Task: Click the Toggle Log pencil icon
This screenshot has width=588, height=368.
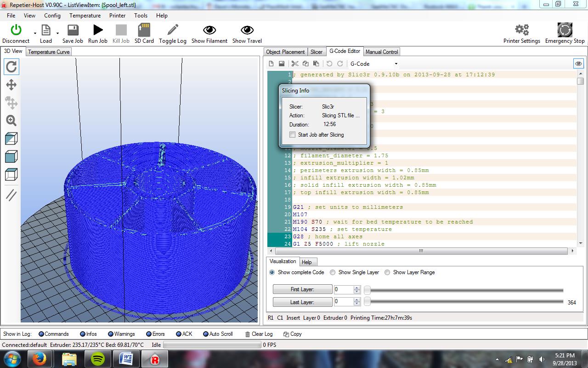Action: click(x=173, y=30)
